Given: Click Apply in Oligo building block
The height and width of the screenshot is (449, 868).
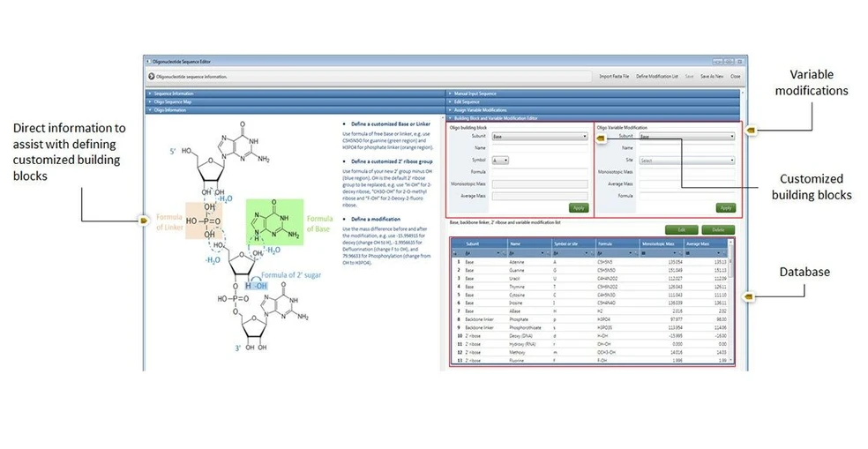Looking at the screenshot, I should pyautogui.click(x=579, y=208).
